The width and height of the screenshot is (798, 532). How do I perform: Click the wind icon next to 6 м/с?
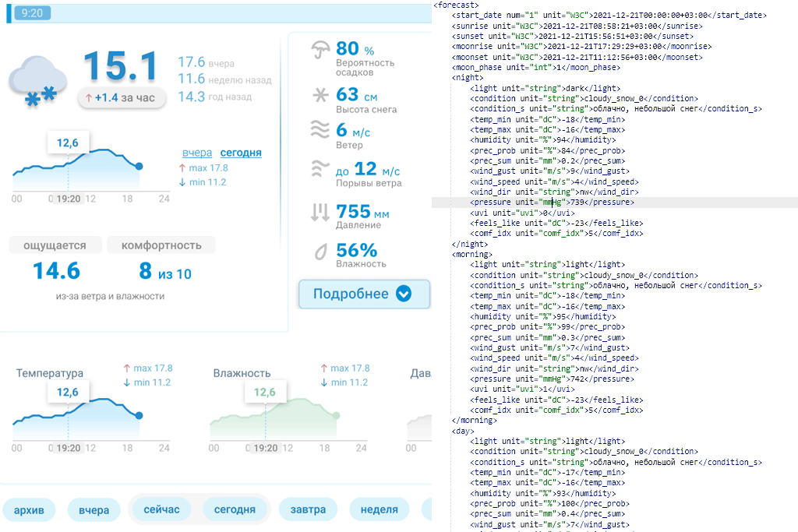(320, 130)
